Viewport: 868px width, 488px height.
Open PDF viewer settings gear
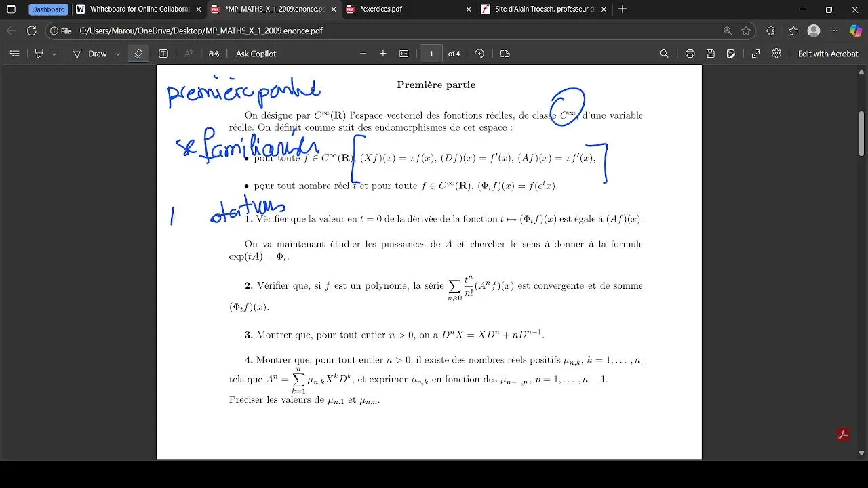point(776,54)
